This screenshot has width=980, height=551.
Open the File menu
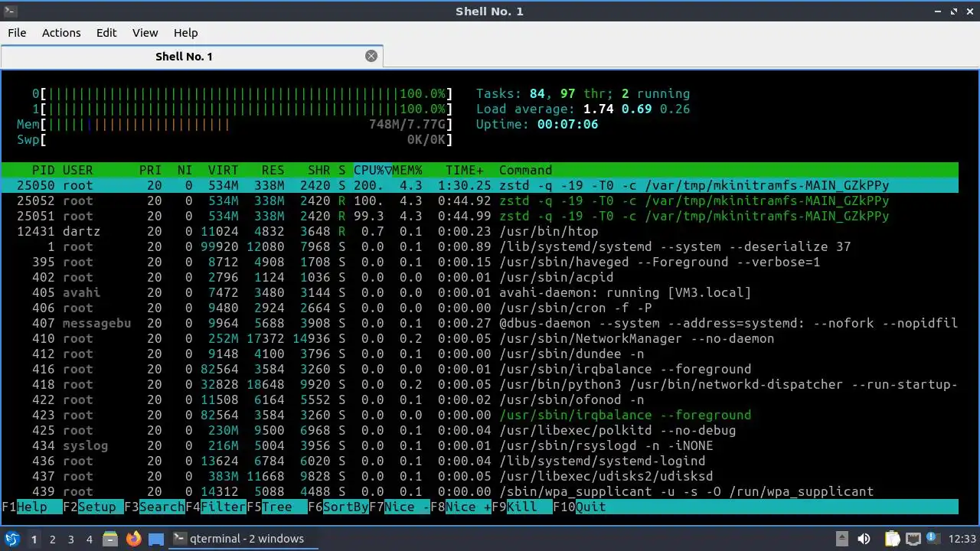click(x=17, y=33)
